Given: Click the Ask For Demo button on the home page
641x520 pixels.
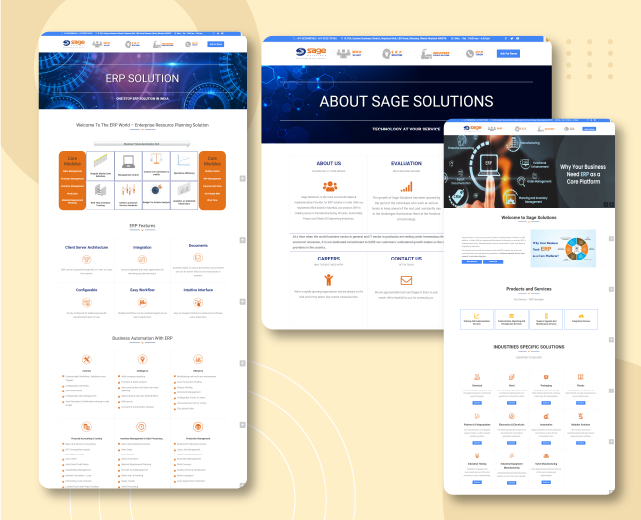Looking at the screenshot, I should pyautogui.click(x=589, y=129).
